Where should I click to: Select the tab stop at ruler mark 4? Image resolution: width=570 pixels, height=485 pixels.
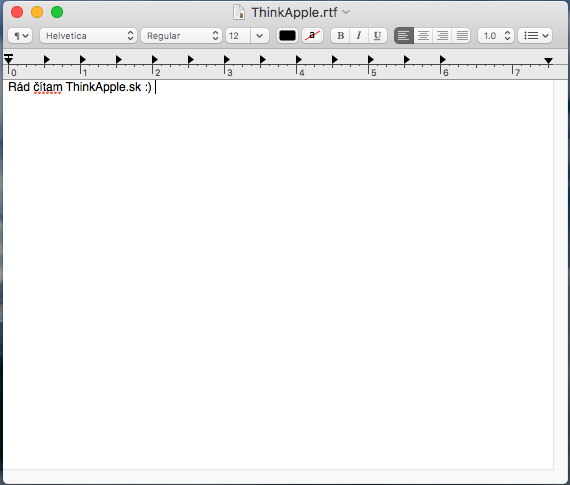pos(298,59)
